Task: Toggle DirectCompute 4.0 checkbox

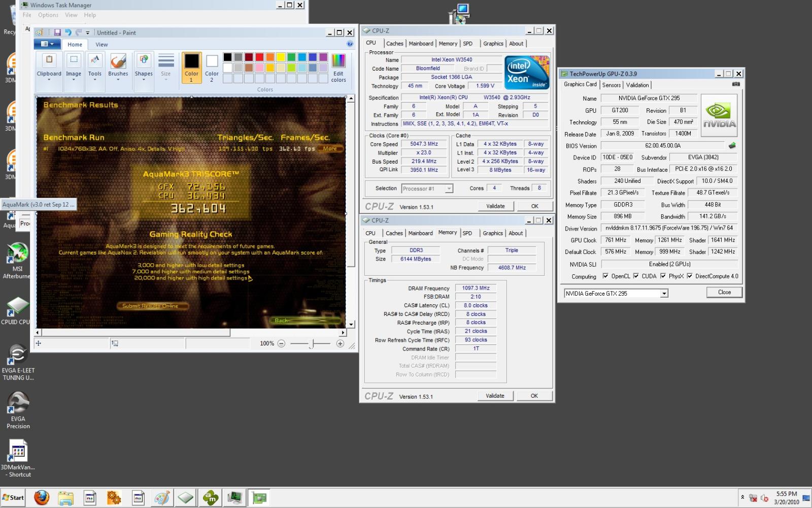Action: click(x=690, y=276)
